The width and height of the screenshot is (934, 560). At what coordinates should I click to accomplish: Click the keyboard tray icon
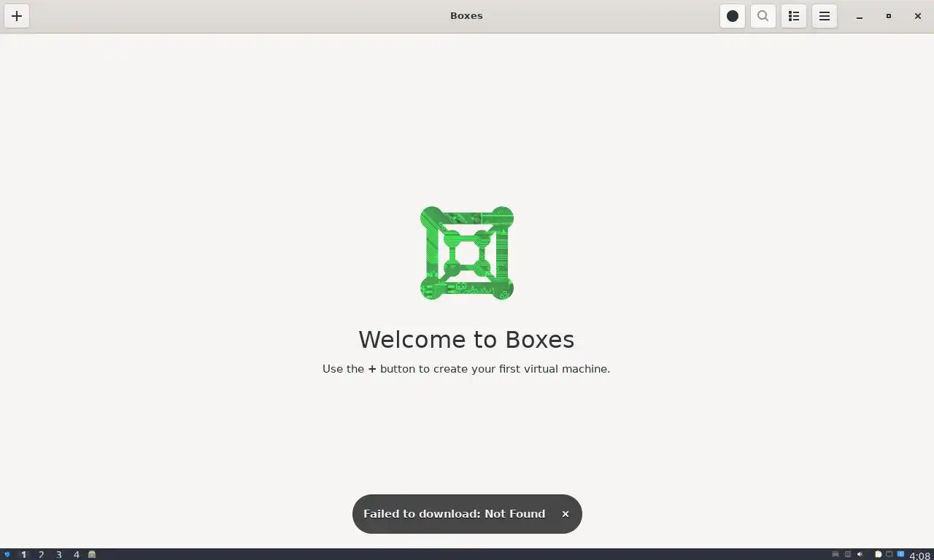tap(835, 554)
